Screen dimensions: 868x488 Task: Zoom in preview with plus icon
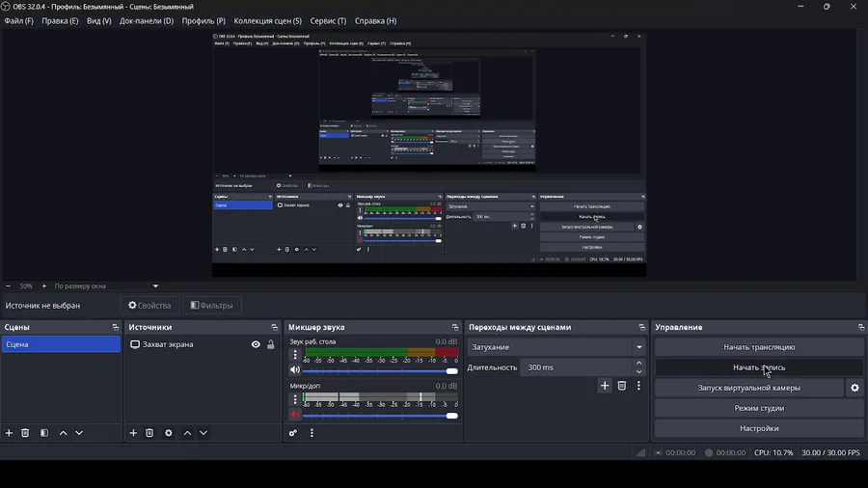(x=44, y=286)
